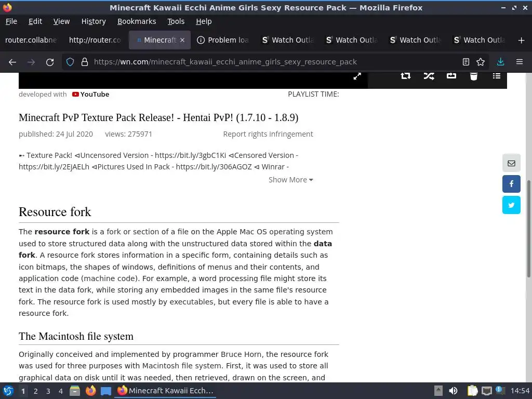Open the View menu
Viewport: 532px width, 399px height.
pyautogui.click(x=61, y=21)
